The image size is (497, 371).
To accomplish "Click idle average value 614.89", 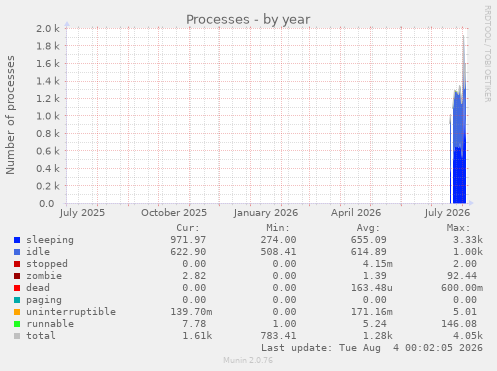I will click(369, 252).
